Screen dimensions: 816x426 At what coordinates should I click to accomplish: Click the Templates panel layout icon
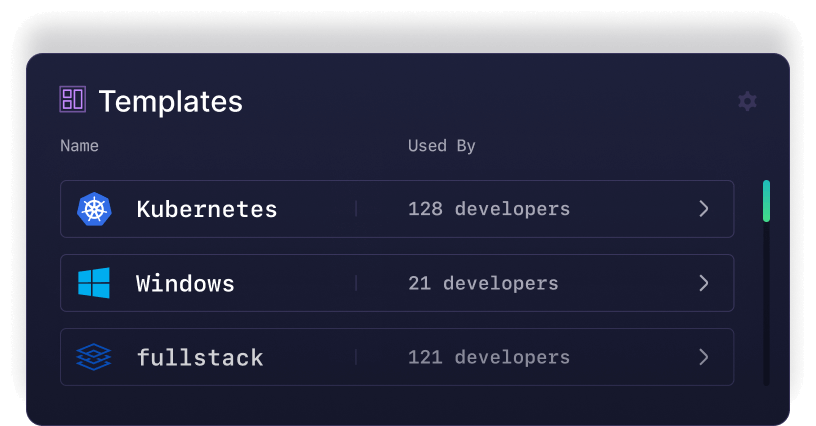pos(73,99)
